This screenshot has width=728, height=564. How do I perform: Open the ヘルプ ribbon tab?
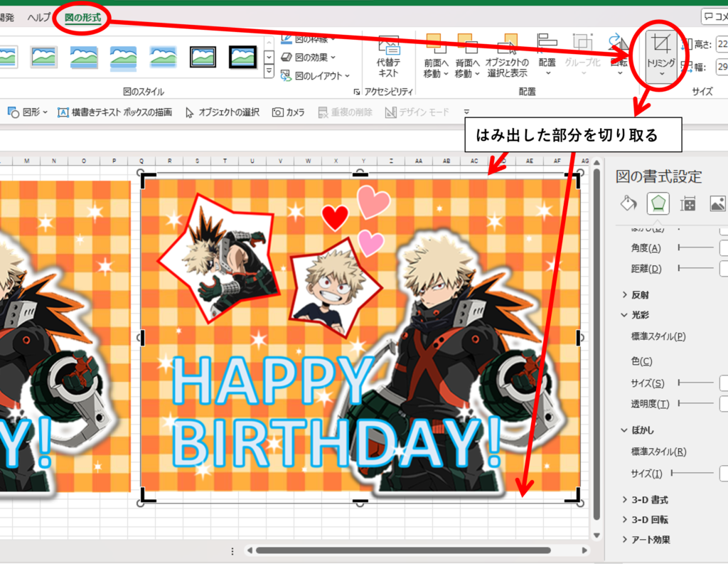(39, 18)
